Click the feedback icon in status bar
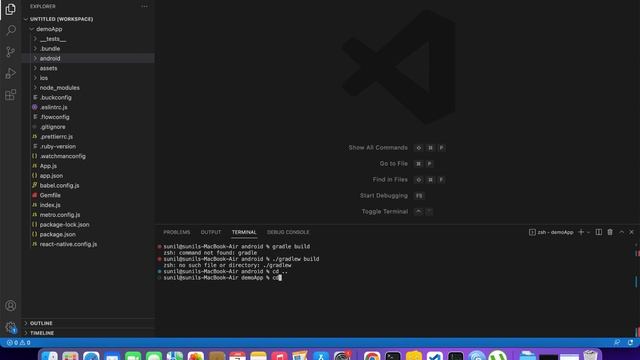Screen dimensions: 640x360 617,343
